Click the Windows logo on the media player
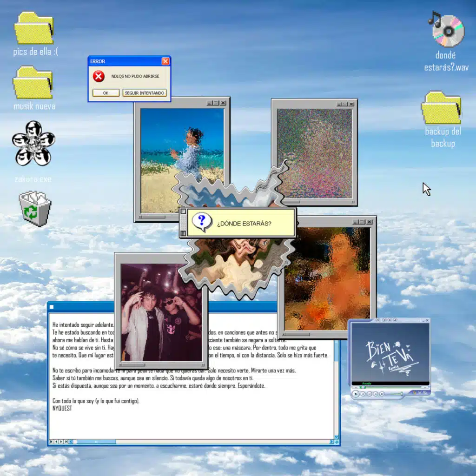This screenshot has height=476, width=476. [x=414, y=393]
